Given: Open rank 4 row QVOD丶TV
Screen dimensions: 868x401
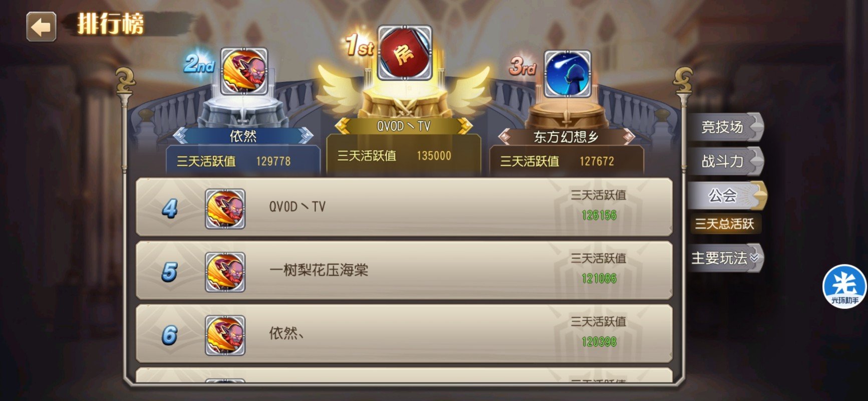Looking at the screenshot, I should pyautogui.click(x=404, y=207).
